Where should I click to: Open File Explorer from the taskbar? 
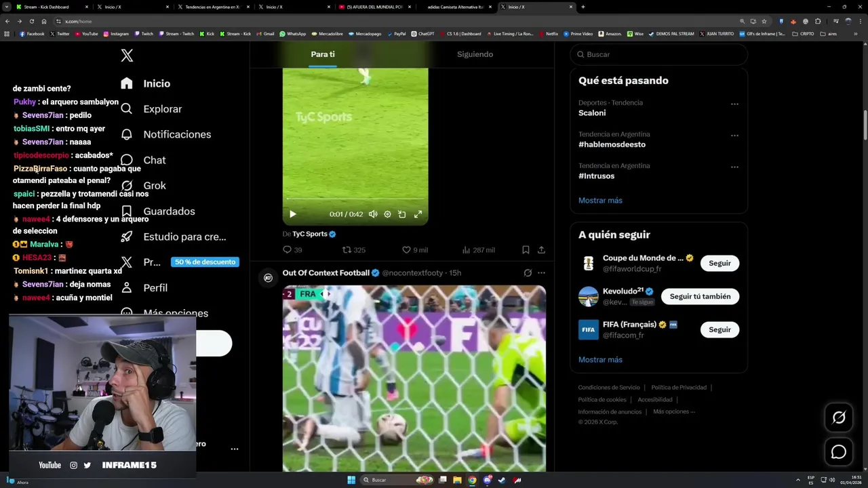point(457,480)
